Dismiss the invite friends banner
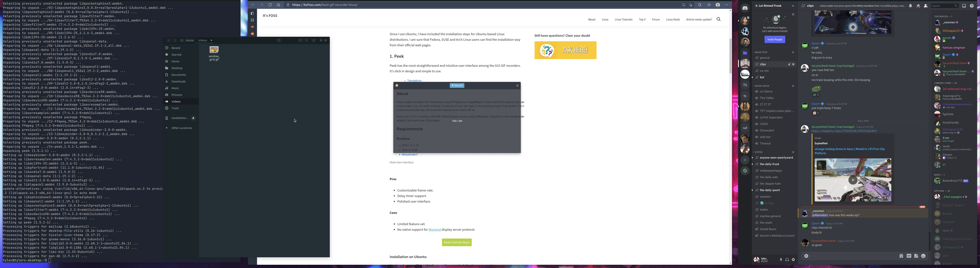Viewport: 980px width, 268px height. click(x=793, y=15)
